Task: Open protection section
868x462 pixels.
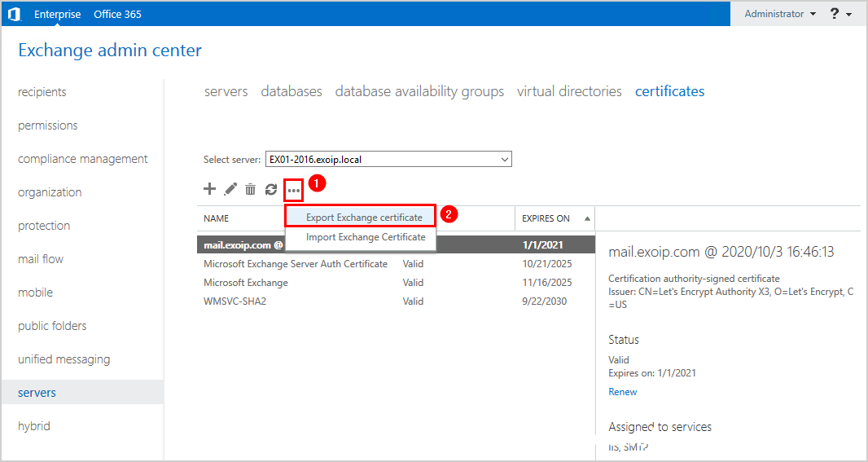Action: [44, 226]
